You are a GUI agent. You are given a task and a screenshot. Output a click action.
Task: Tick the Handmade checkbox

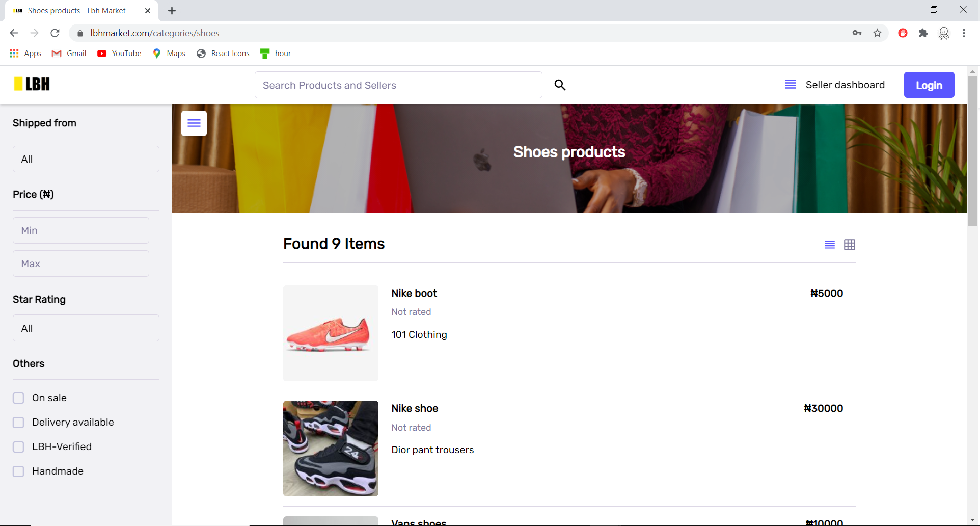click(x=18, y=471)
